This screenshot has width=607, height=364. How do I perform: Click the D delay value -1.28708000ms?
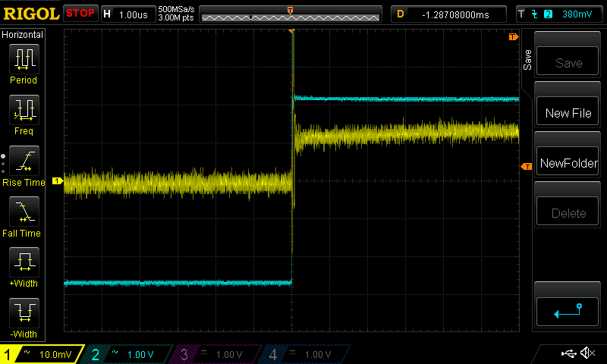455,14
